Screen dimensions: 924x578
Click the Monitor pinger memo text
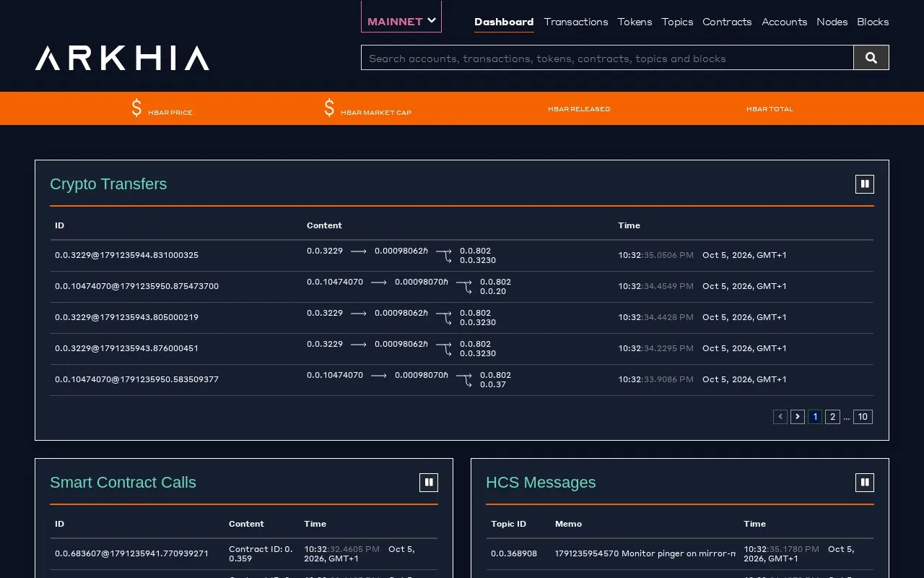click(x=645, y=553)
